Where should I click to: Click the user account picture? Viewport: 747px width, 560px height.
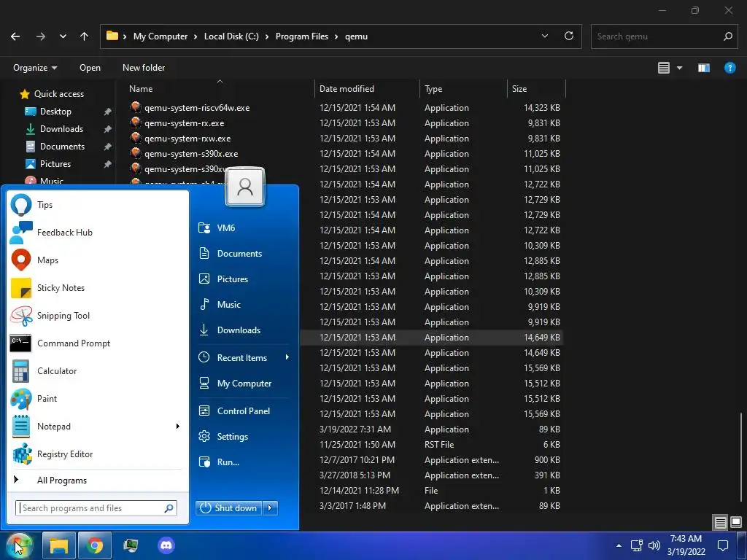click(x=245, y=187)
